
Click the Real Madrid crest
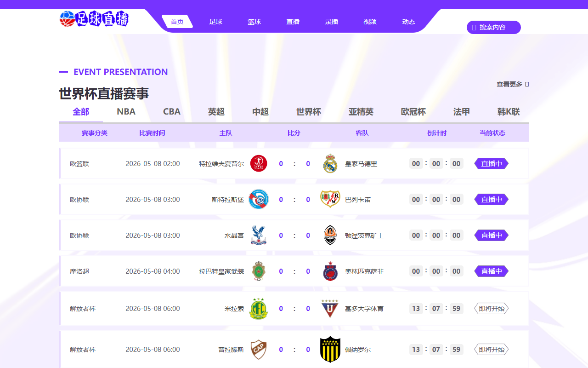click(x=330, y=163)
